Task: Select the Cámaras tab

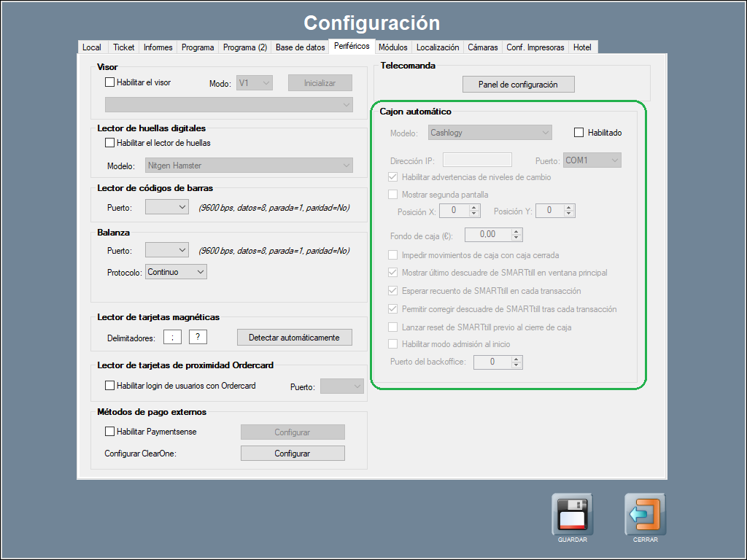Action: (482, 47)
